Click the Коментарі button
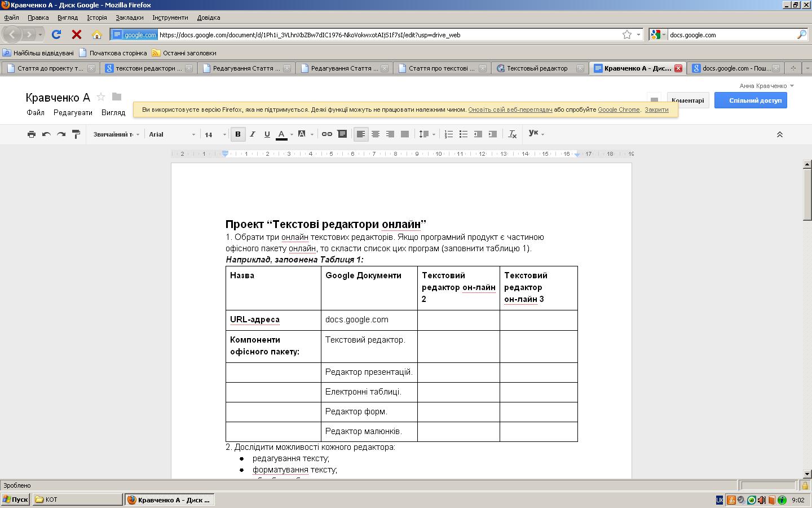The image size is (812, 508). [687, 100]
